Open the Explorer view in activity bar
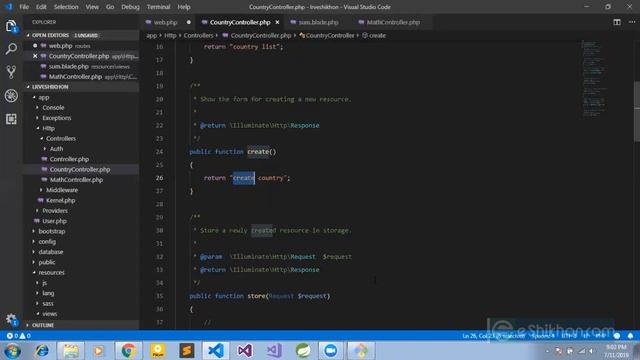The image size is (640, 360). click(11, 26)
